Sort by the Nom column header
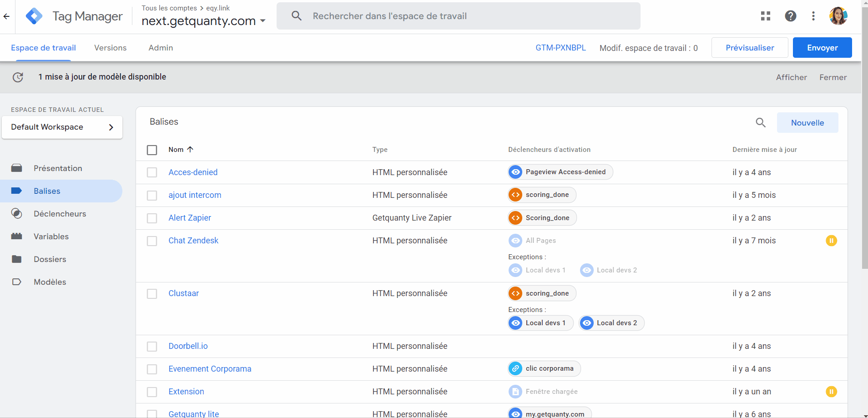 [x=181, y=150]
